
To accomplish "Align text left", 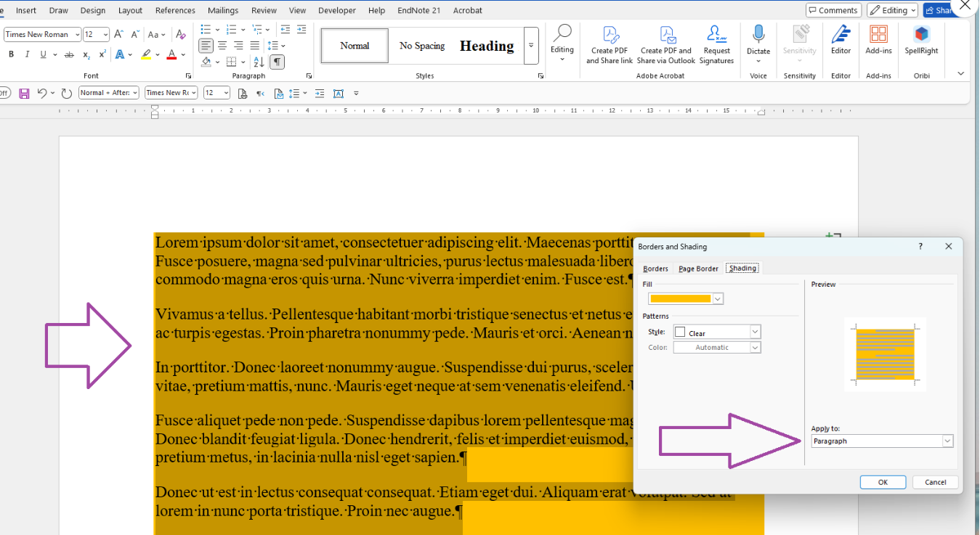I will coord(206,45).
